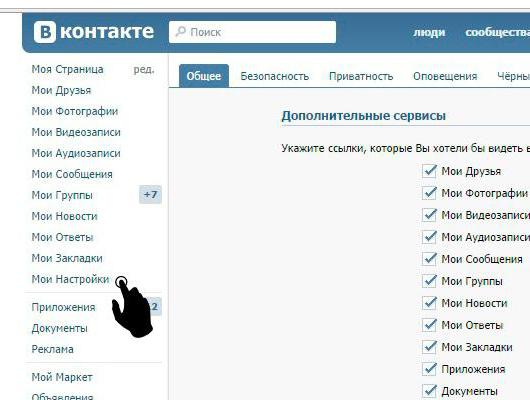Disable the Мои Закладки checkbox
The height and width of the screenshot is (400, 530).
click(429, 347)
